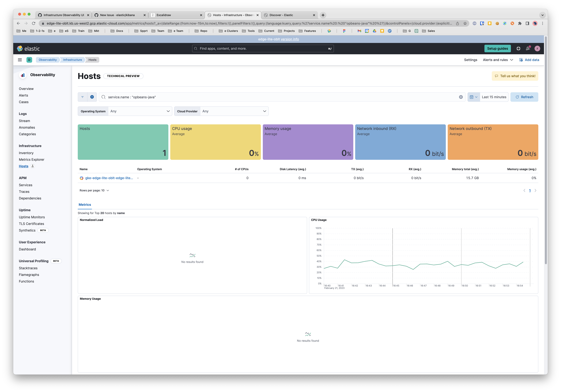Open the help icon in the top bar
The width and height of the screenshot is (561, 392).
click(518, 48)
